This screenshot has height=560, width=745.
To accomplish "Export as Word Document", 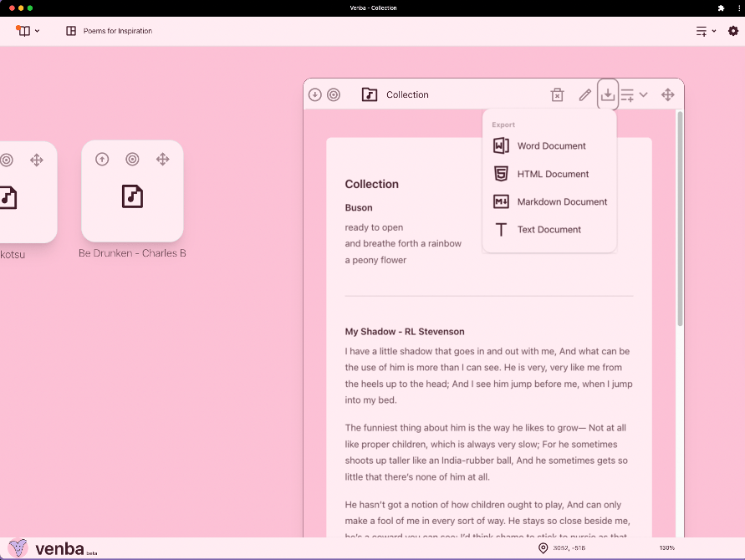I will click(x=551, y=145).
